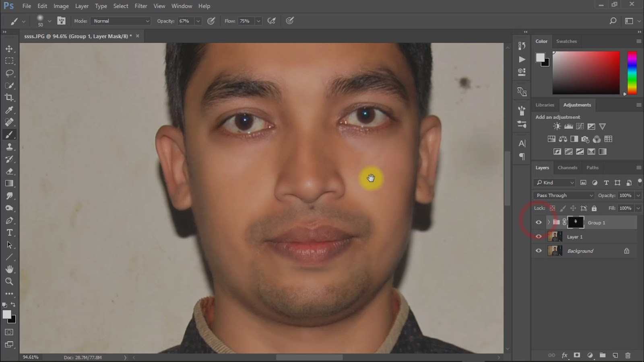Toggle lock transparent pixels
Image resolution: width=644 pixels, height=362 pixels.
pos(552,208)
